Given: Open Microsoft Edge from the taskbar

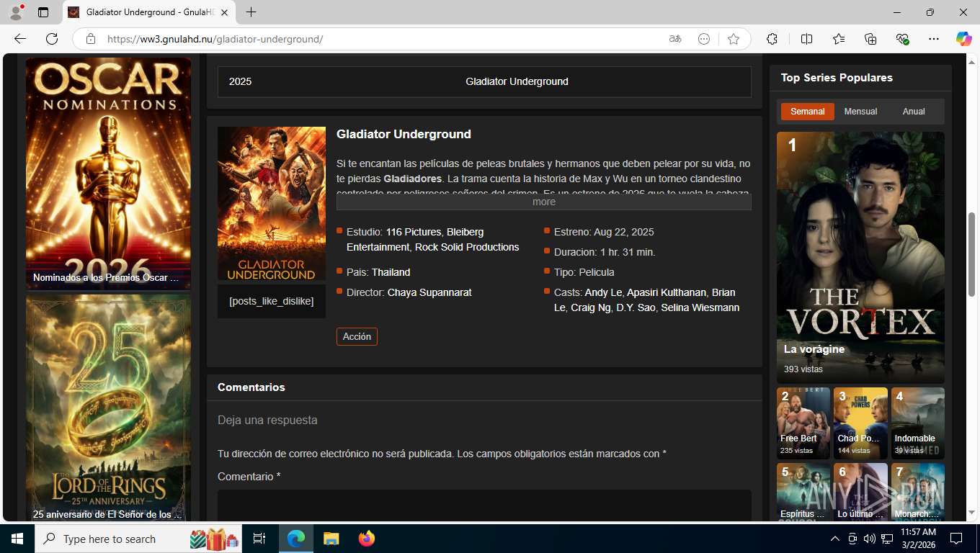Looking at the screenshot, I should [296, 539].
